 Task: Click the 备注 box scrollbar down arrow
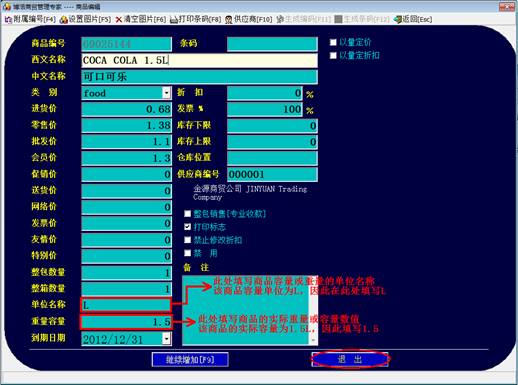tap(313, 340)
